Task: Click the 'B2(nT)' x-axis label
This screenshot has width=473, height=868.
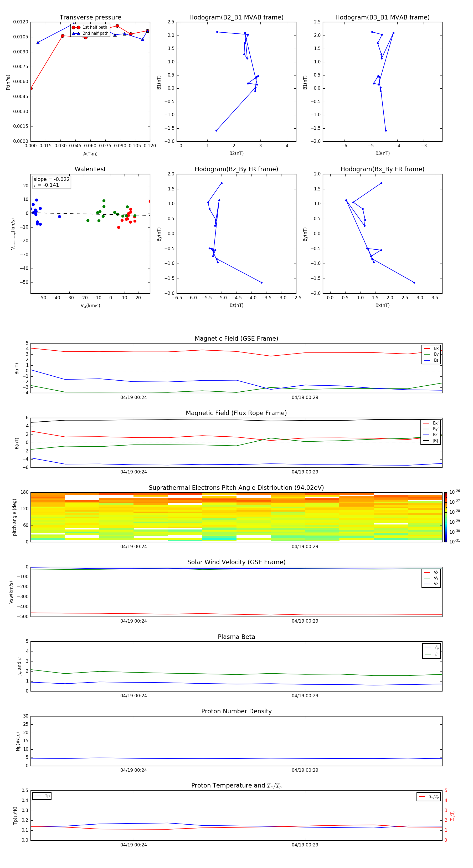Action: pyautogui.click(x=236, y=153)
